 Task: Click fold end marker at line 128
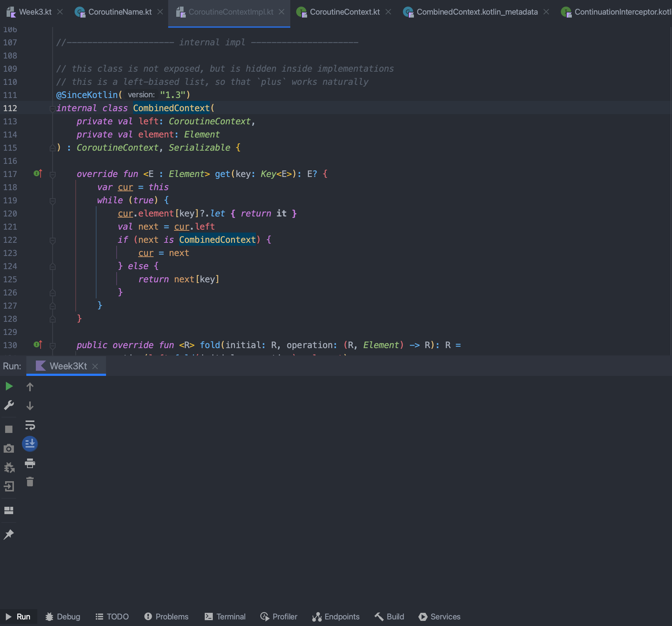pyautogui.click(x=53, y=319)
